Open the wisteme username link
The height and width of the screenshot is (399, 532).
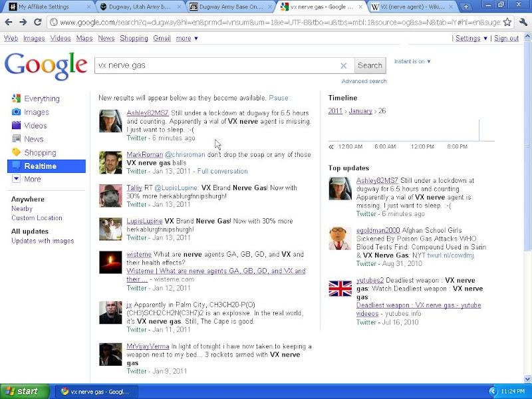click(x=139, y=255)
